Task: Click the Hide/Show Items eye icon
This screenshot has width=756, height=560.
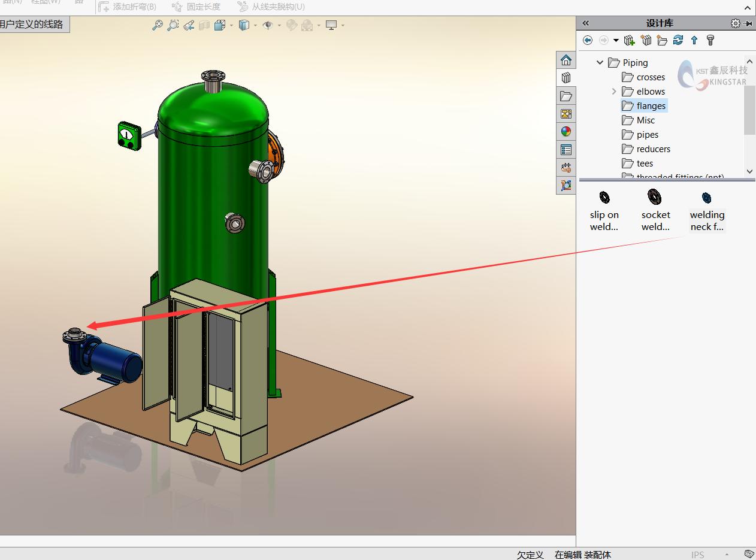Action: coord(267,25)
